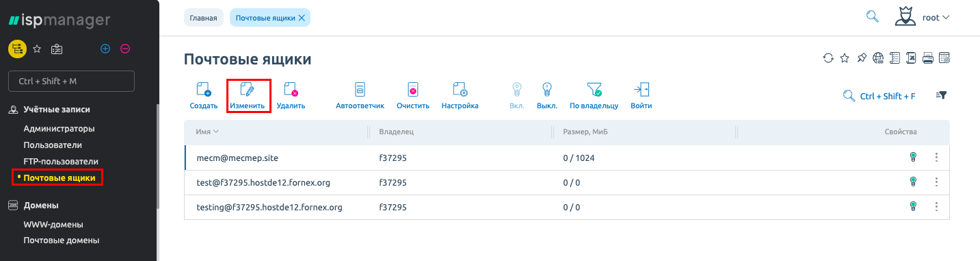The height and width of the screenshot is (261, 980).
Task: Select the mecm@mecmep.site row
Action: [x=567, y=158]
